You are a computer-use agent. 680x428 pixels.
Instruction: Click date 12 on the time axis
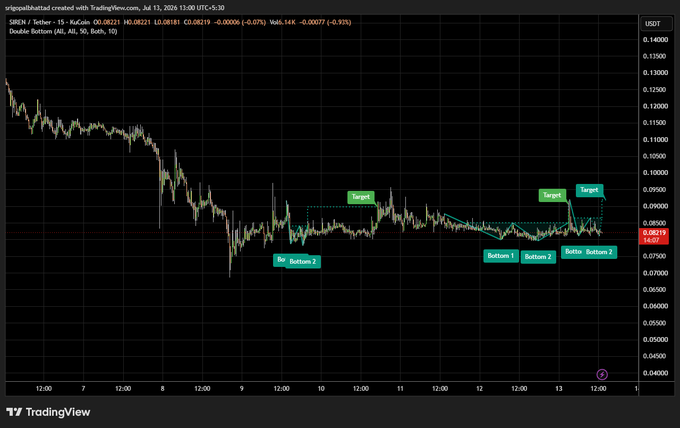click(x=479, y=389)
